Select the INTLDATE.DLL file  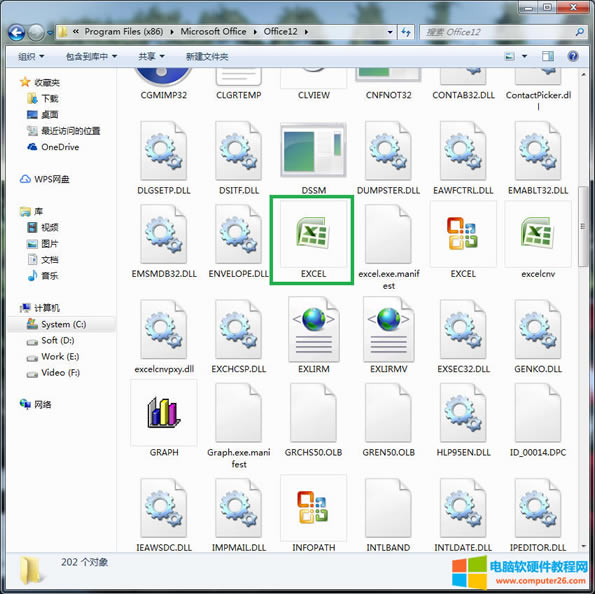[463, 514]
